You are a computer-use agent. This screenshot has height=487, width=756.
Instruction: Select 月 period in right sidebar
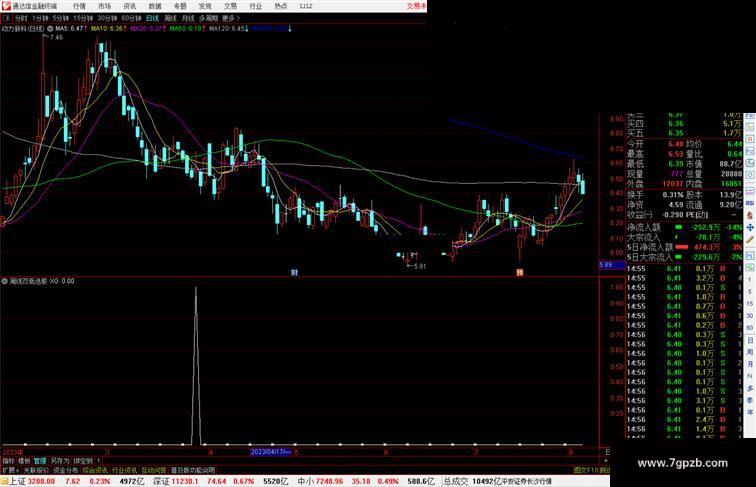pyautogui.click(x=750, y=364)
